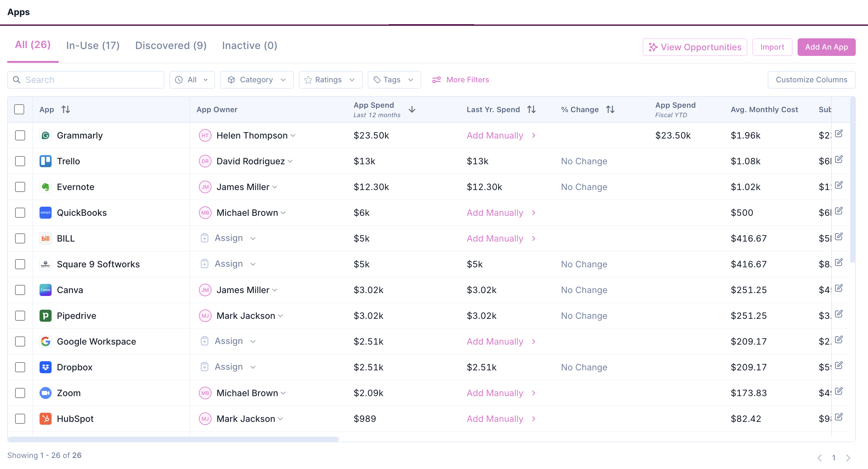Click the assign icon for BILL

click(x=205, y=238)
